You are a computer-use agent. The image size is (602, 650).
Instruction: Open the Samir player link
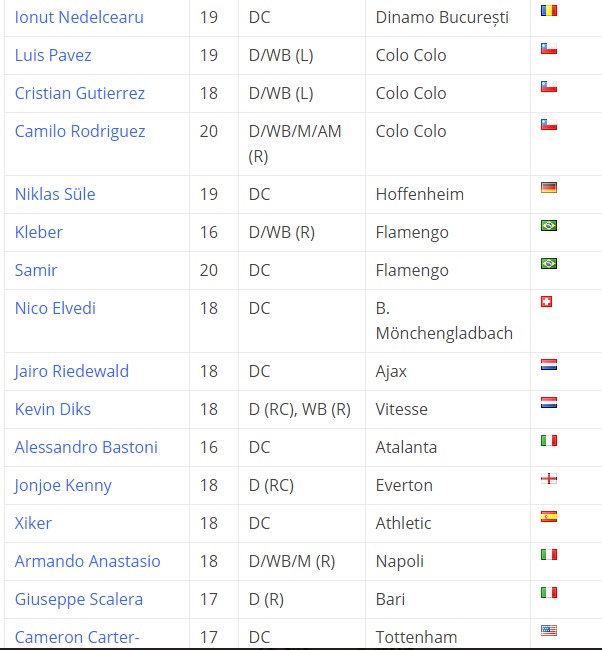tap(36, 270)
